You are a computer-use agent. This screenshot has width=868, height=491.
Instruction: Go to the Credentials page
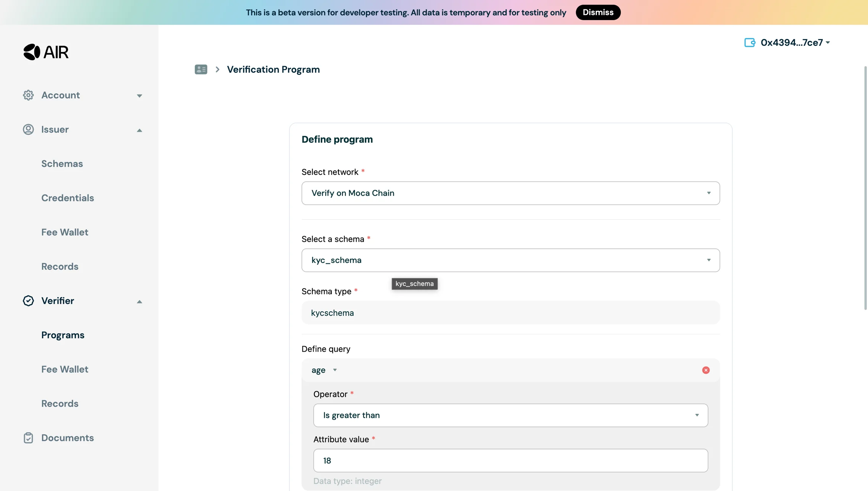(x=68, y=198)
